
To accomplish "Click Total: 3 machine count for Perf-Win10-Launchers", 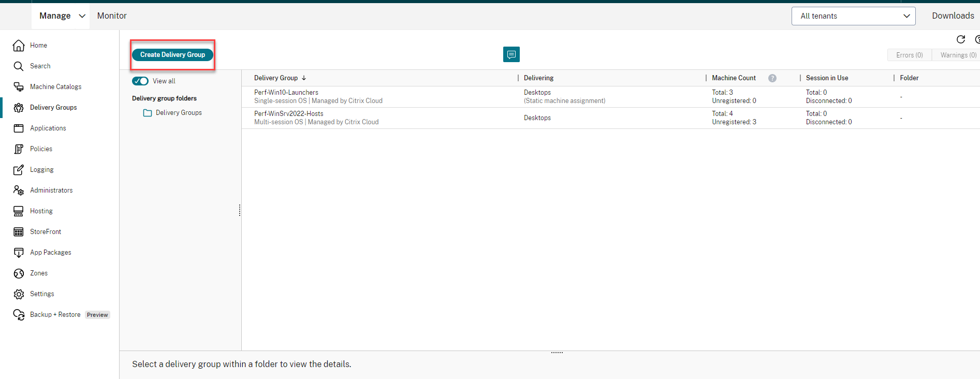I will pos(722,93).
